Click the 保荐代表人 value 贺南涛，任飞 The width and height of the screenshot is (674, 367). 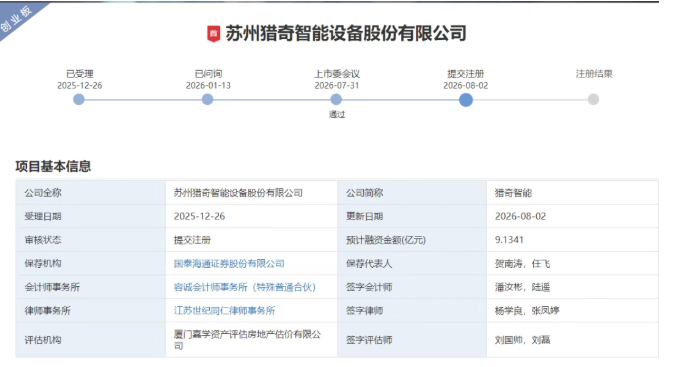click(522, 263)
